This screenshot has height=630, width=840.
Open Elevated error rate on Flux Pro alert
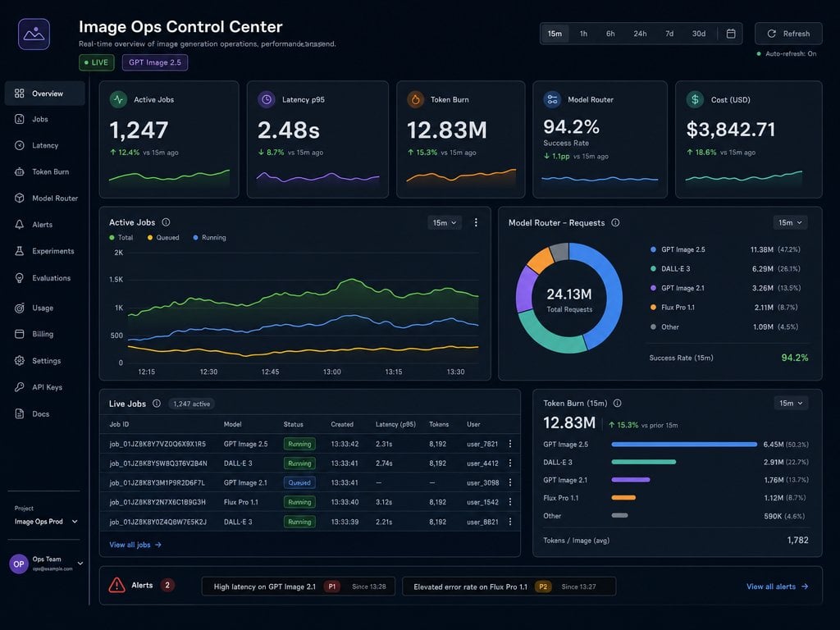click(509, 587)
